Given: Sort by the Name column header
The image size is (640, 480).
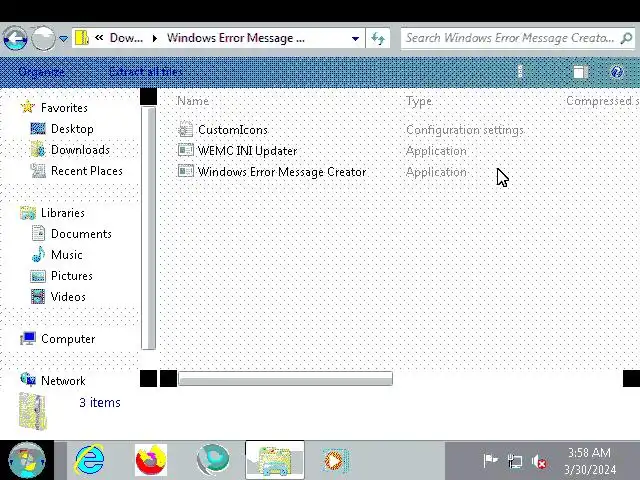Looking at the screenshot, I should tap(193, 101).
